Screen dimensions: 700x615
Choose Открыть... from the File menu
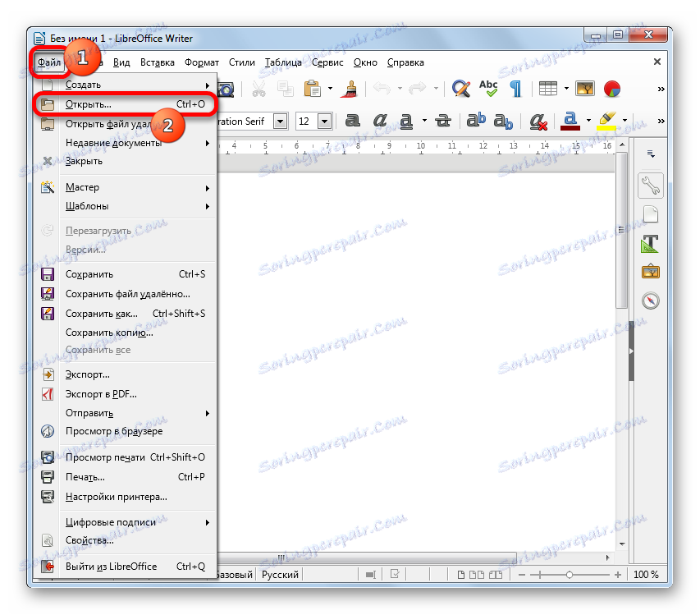(124, 104)
